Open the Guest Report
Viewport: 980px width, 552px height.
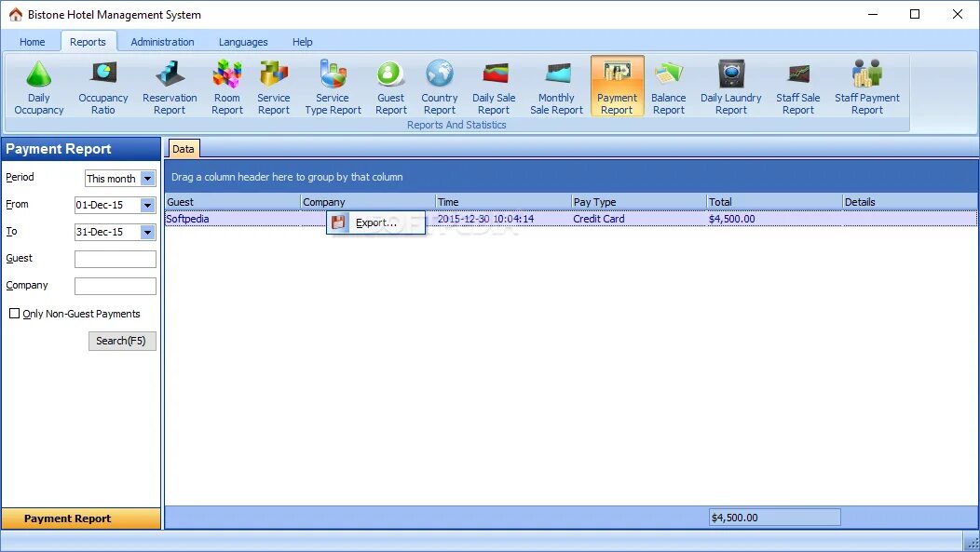click(x=390, y=88)
